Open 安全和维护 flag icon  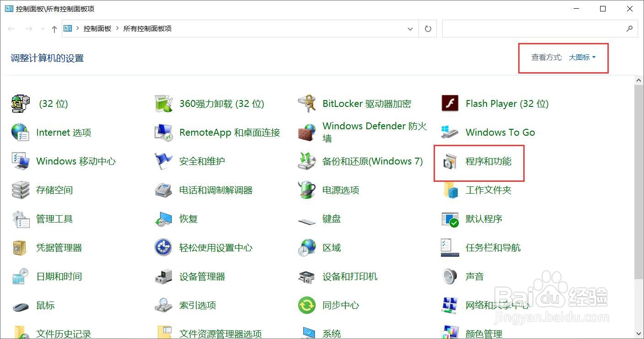point(163,161)
